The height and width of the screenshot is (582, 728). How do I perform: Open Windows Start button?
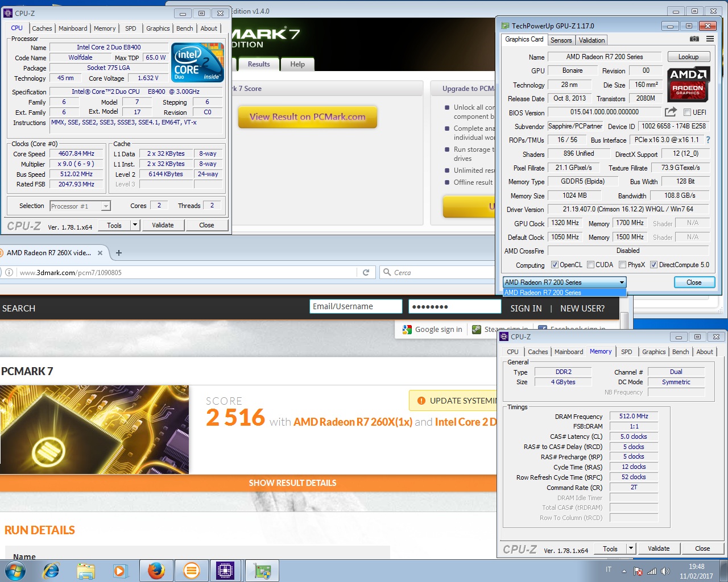tap(15, 571)
